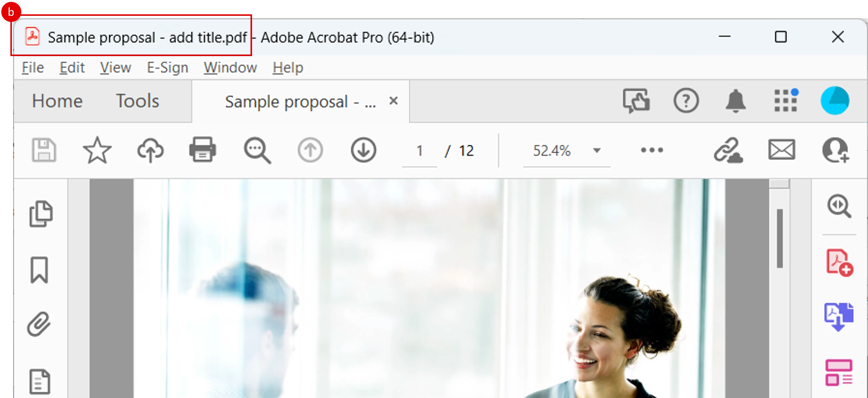Go to next page arrow

pos(364,150)
